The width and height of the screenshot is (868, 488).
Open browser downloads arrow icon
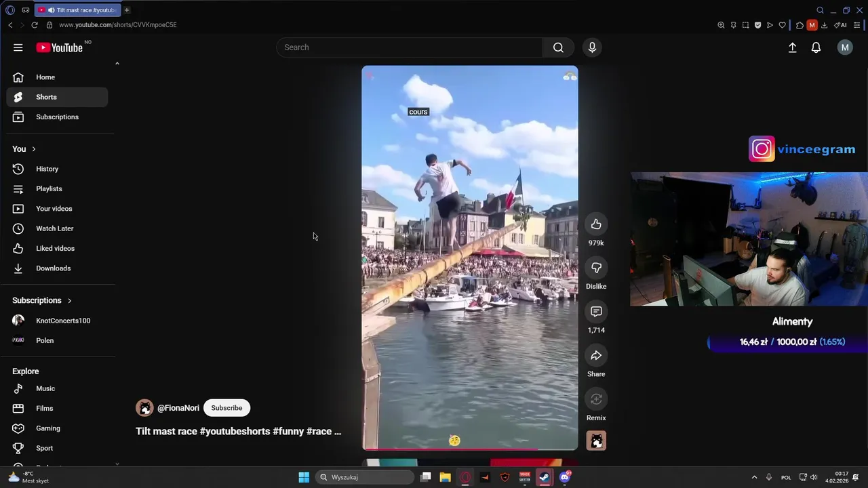coord(824,25)
